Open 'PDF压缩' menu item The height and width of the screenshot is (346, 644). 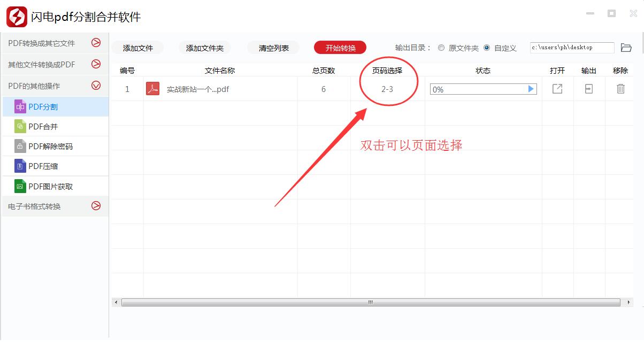coord(55,166)
